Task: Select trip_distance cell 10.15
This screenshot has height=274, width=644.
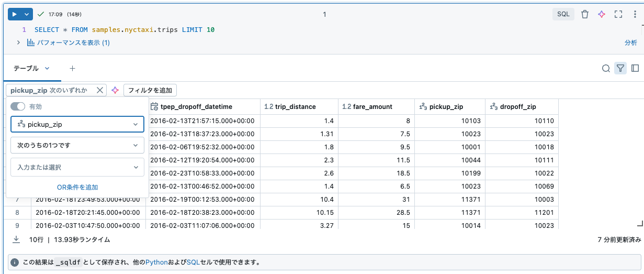Action: (299, 212)
